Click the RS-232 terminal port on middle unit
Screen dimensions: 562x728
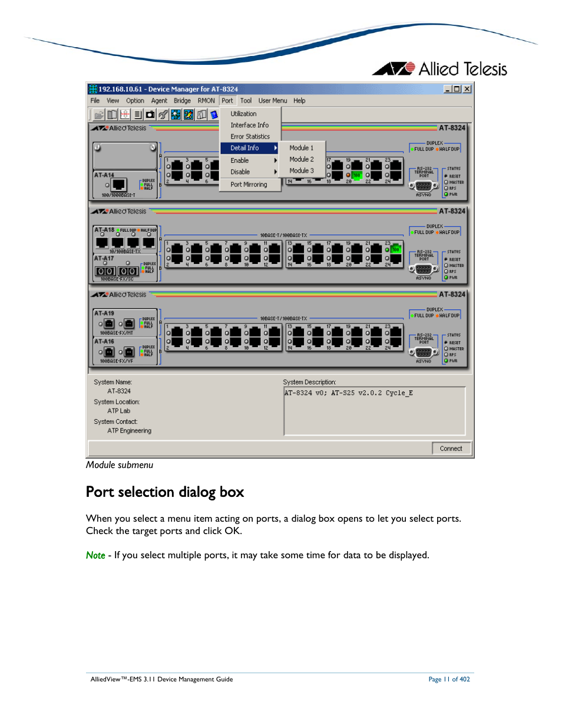pos(424,269)
